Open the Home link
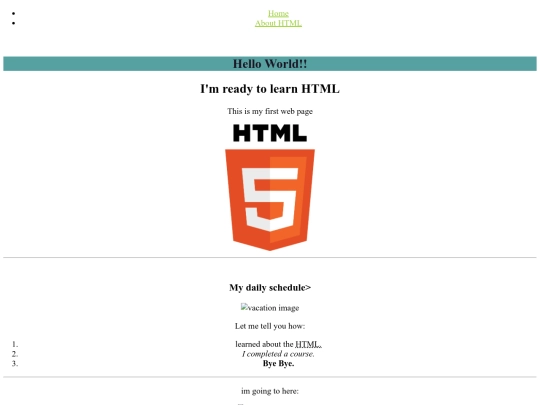 278,13
